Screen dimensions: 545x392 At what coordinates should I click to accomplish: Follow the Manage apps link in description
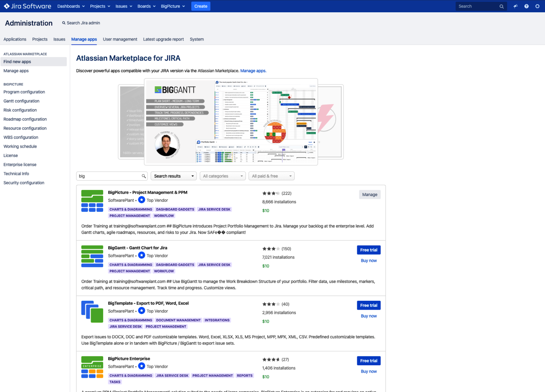point(253,71)
